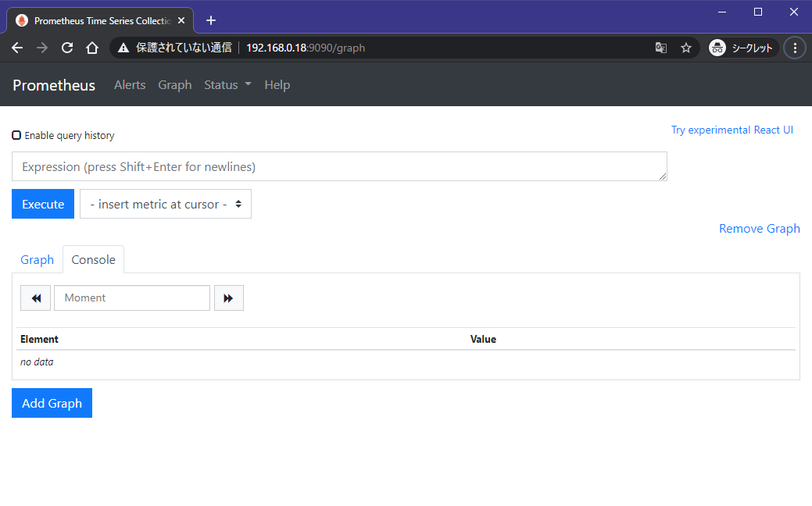The height and width of the screenshot is (506, 812).
Task: Click the Prometheus flame favicon tab
Action: pos(22,21)
